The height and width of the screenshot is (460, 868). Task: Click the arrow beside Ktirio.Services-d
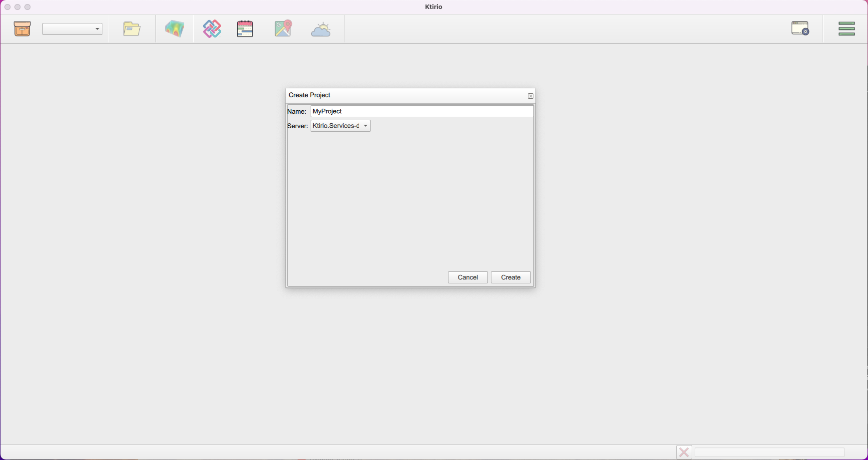366,126
